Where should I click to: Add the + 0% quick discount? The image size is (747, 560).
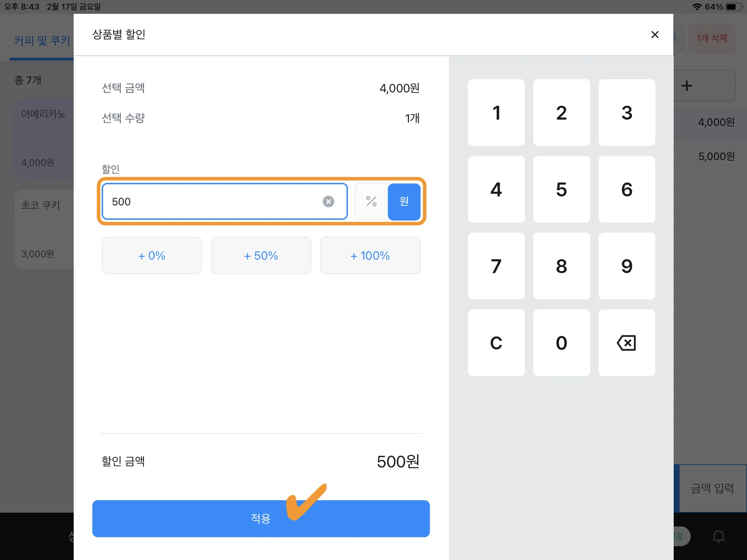152,256
